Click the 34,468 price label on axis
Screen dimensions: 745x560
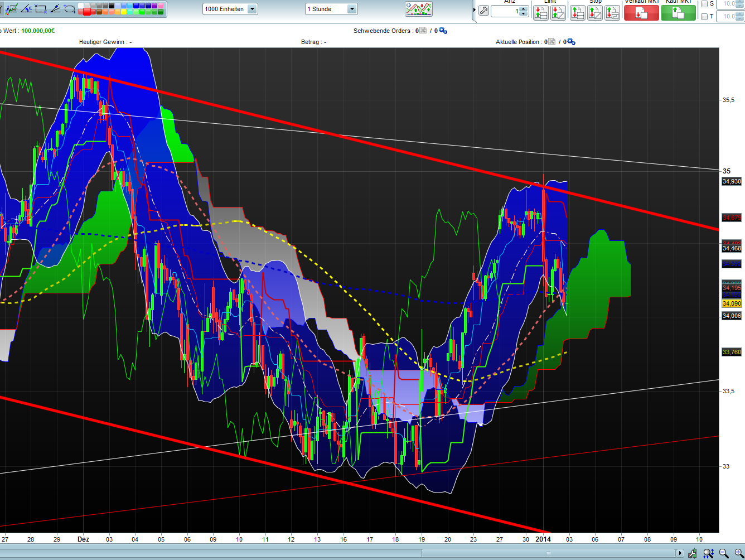pyautogui.click(x=732, y=248)
